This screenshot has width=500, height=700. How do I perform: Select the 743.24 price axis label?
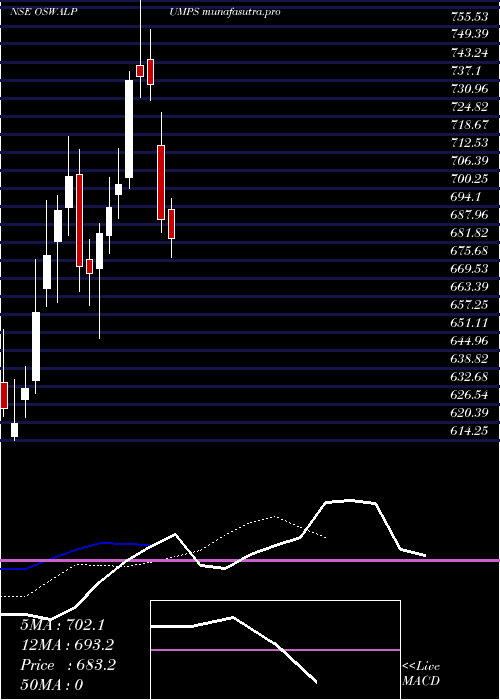(x=469, y=53)
